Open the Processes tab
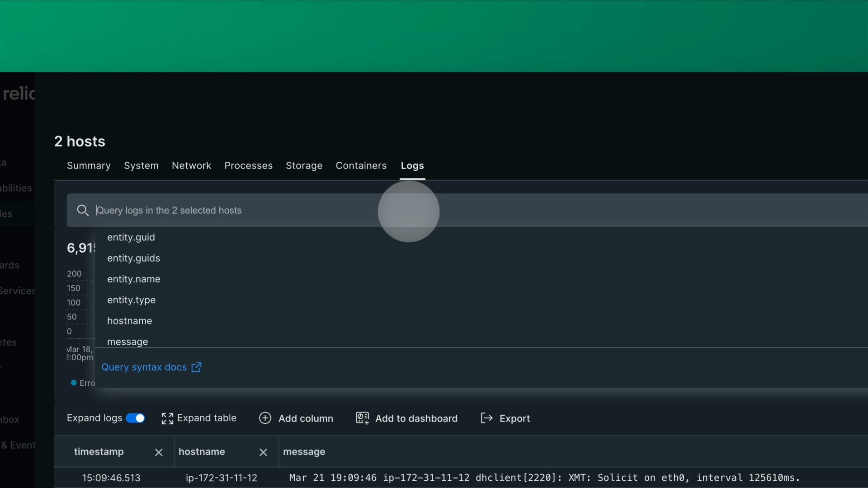The height and width of the screenshot is (488, 868). (248, 166)
